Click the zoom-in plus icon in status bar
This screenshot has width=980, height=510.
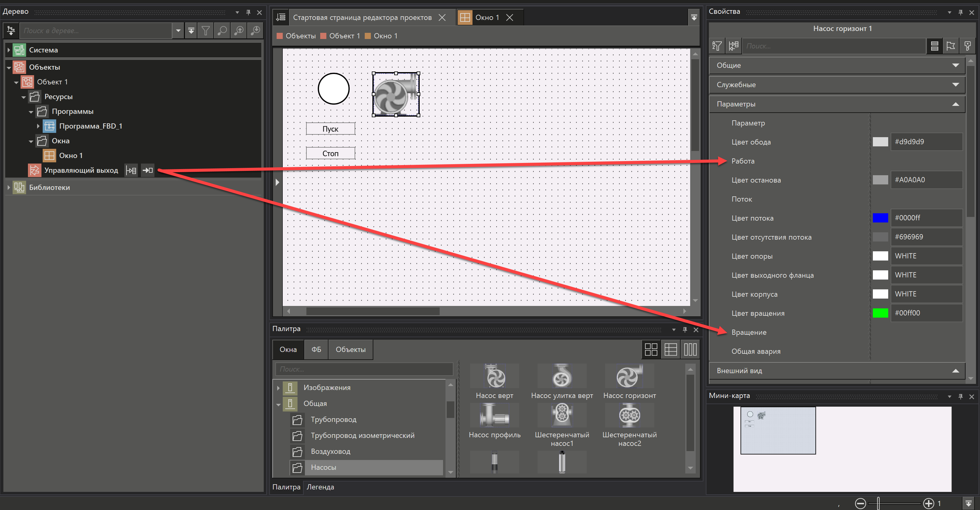point(928,503)
